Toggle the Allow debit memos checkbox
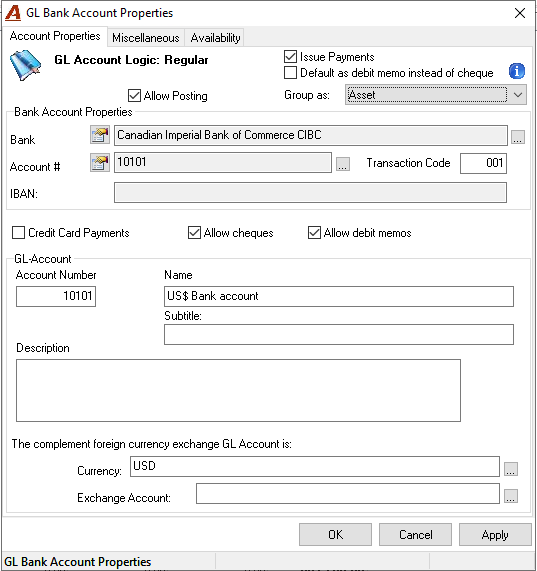 (x=314, y=233)
